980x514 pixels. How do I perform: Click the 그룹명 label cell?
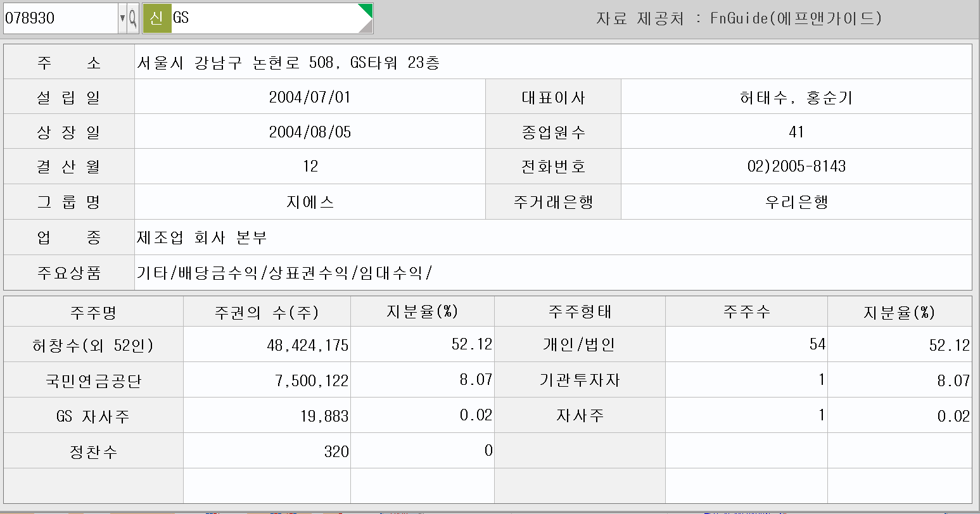pyautogui.click(x=69, y=202)
